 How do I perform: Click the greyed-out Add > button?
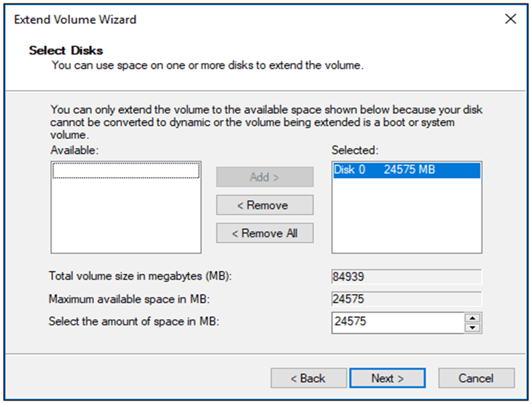coord(264,177)
